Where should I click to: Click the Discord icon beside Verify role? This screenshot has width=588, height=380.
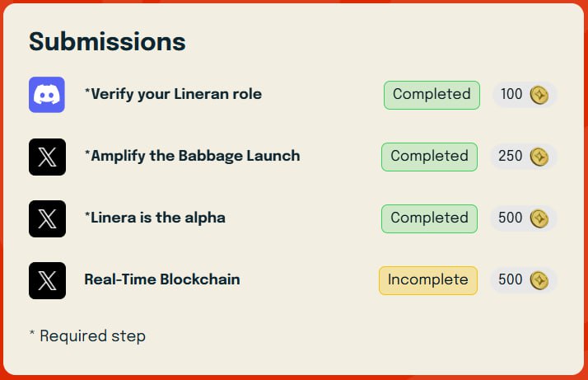[47, 95]
